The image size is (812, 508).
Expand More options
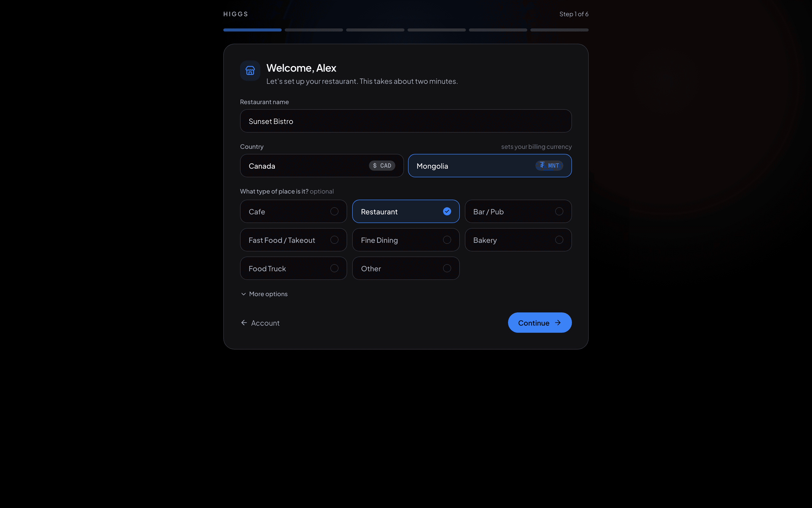264,294
